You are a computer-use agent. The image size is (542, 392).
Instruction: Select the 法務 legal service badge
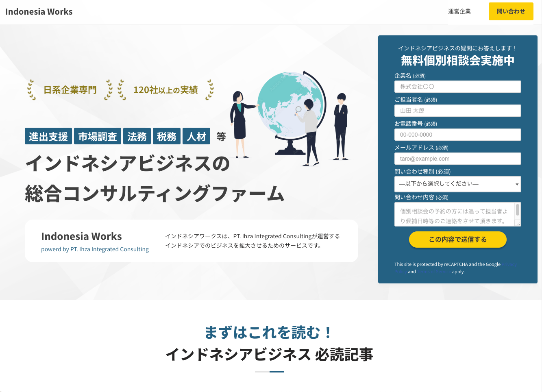(137, 136)
